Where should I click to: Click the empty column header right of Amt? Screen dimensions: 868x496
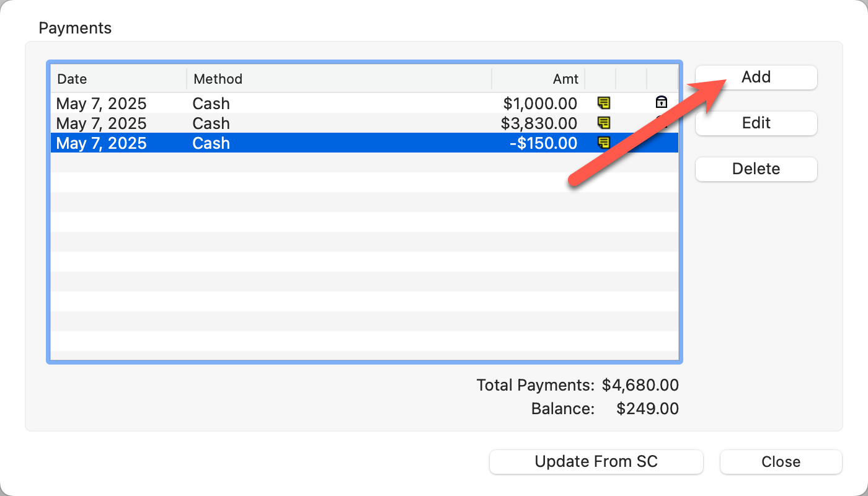coord(600,79)
